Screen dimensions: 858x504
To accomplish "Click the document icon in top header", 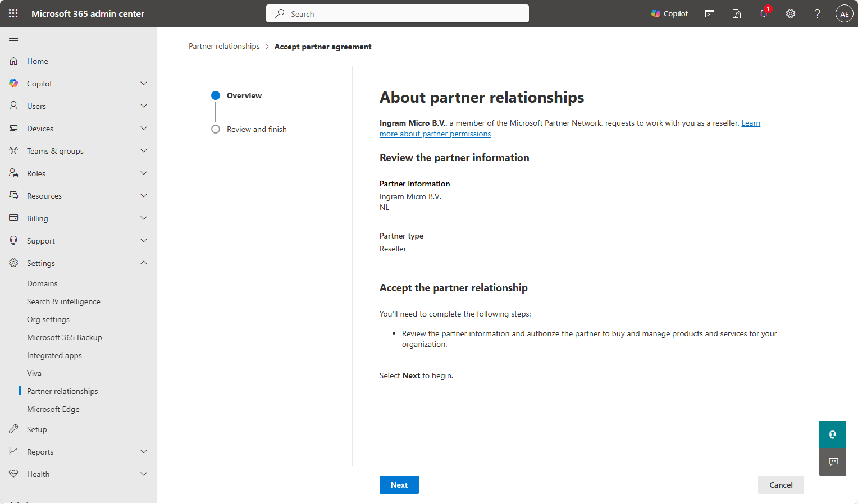I will (737, 13).
